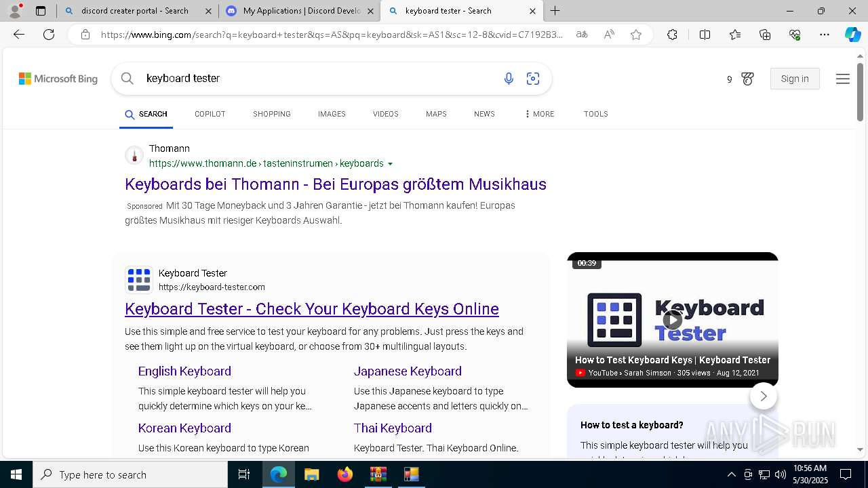The height and width of the screenshot is (488, 868).
Task: Switch to My Applications Discord Developer tab
Action: coord(300,11)
